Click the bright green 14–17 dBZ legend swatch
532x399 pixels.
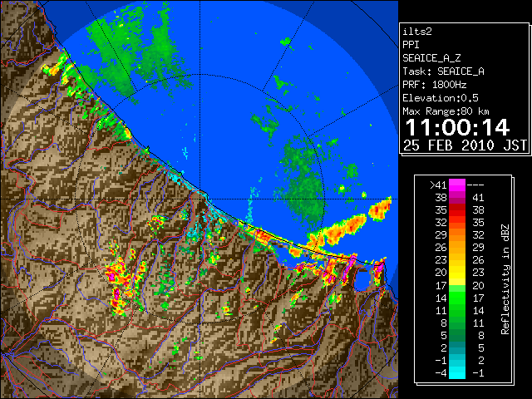457,298
